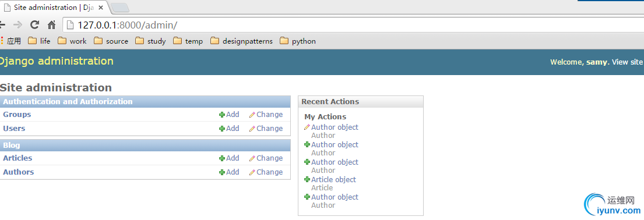This screenshot has height=220, width=644.
Task: Change Authors entries
Action: coord(266,172)
